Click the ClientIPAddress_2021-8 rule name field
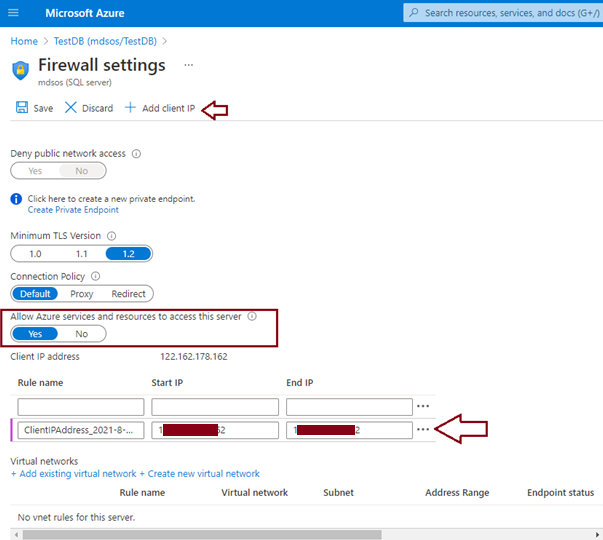 tap(81, 430)
